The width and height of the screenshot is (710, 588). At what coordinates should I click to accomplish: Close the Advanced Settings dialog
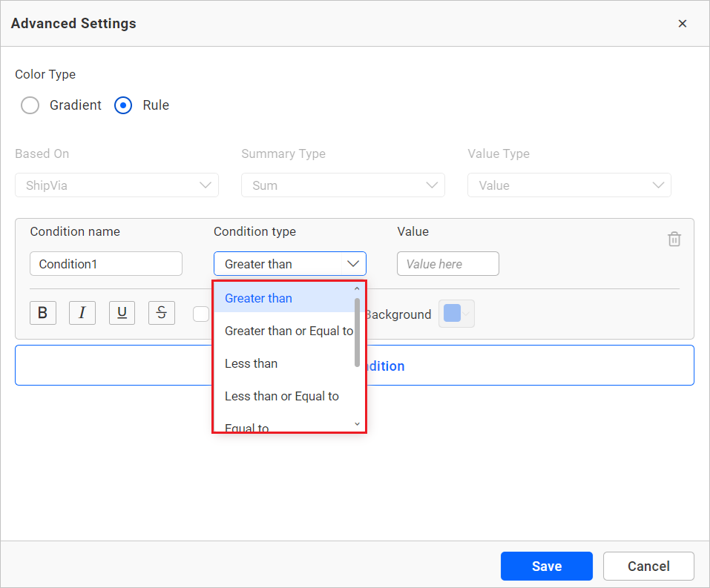click(x=682, y=24)
